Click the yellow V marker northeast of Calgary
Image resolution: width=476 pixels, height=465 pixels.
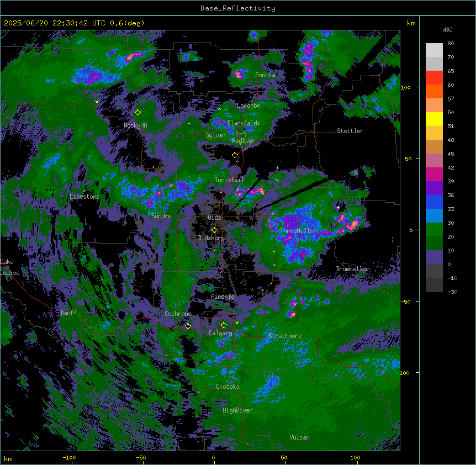237,323
